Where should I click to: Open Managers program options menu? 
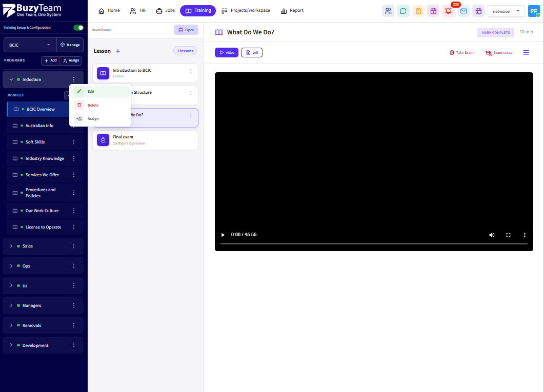coord(73,305)
